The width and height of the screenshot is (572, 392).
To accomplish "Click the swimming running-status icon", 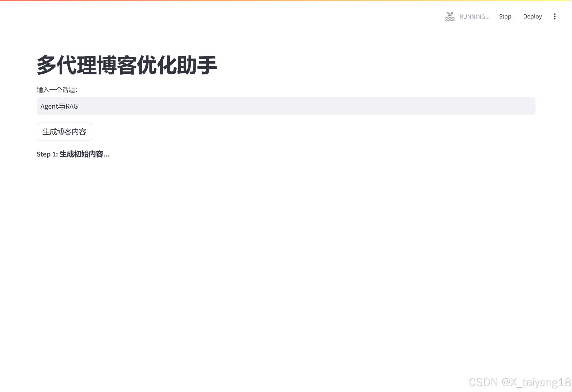I will click(450, 16).
